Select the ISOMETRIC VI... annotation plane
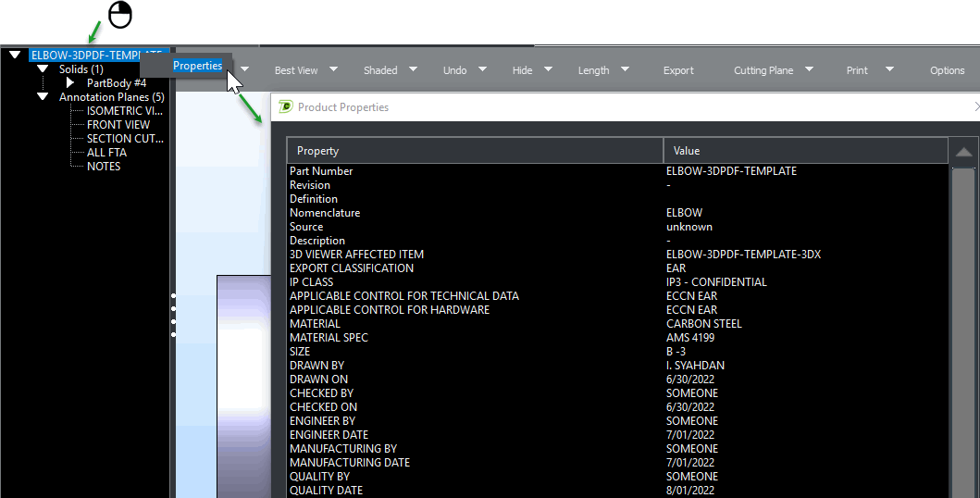 (124, 110)
